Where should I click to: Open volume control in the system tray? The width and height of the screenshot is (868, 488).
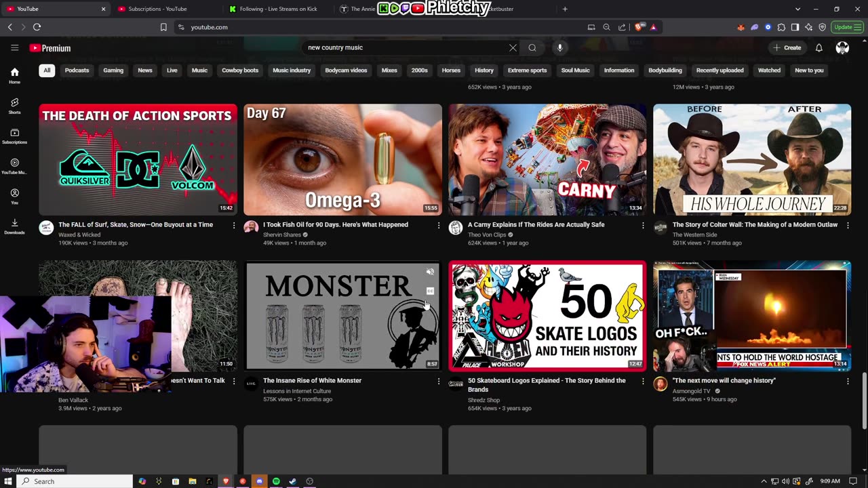(x=787, y=481)
